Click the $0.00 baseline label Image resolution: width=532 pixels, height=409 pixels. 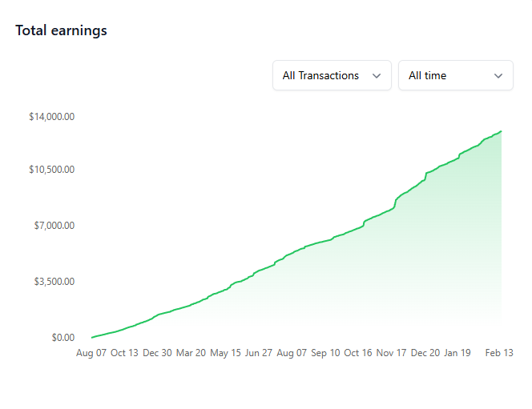[x=62, y=338]
